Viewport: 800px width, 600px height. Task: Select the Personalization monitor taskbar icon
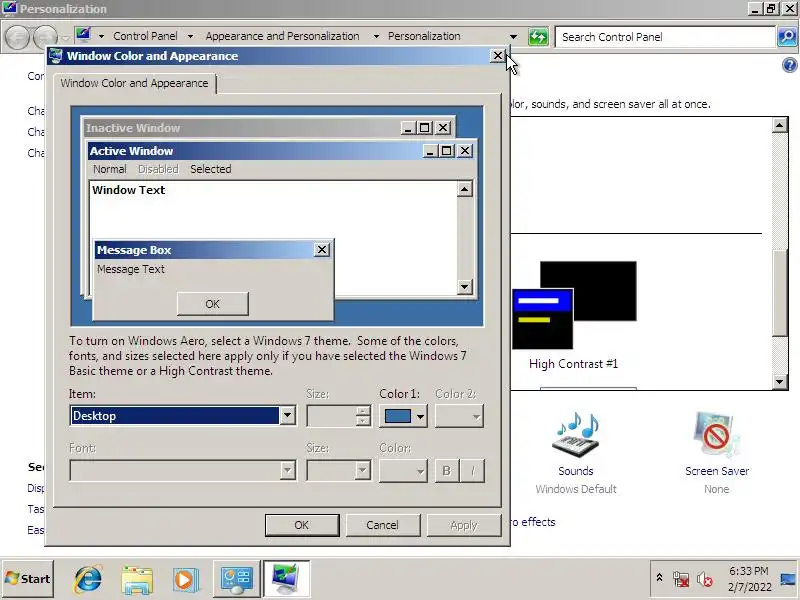(x=286, y=579)
